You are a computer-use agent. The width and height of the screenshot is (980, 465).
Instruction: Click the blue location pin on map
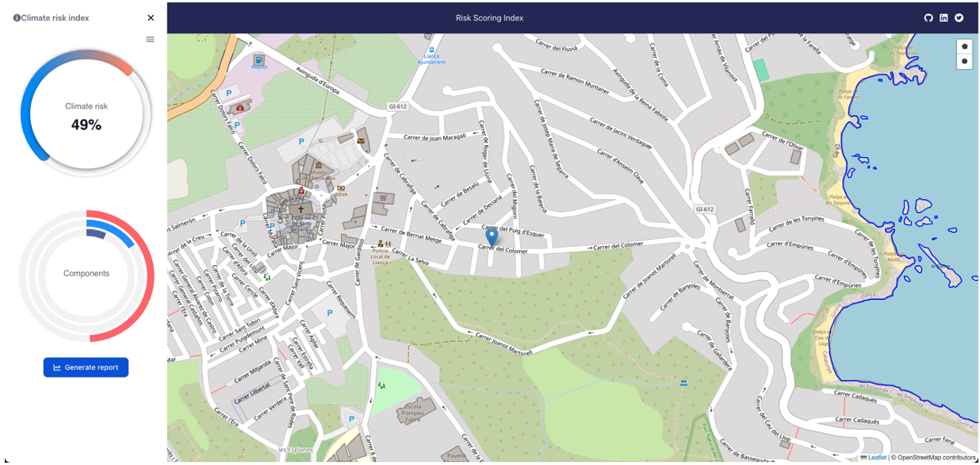(492, 236)
